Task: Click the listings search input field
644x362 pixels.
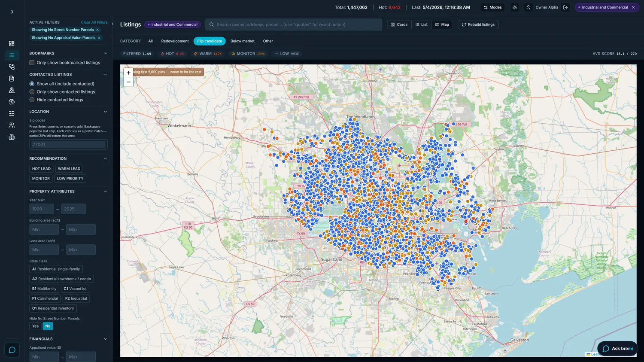Action: 294,24
